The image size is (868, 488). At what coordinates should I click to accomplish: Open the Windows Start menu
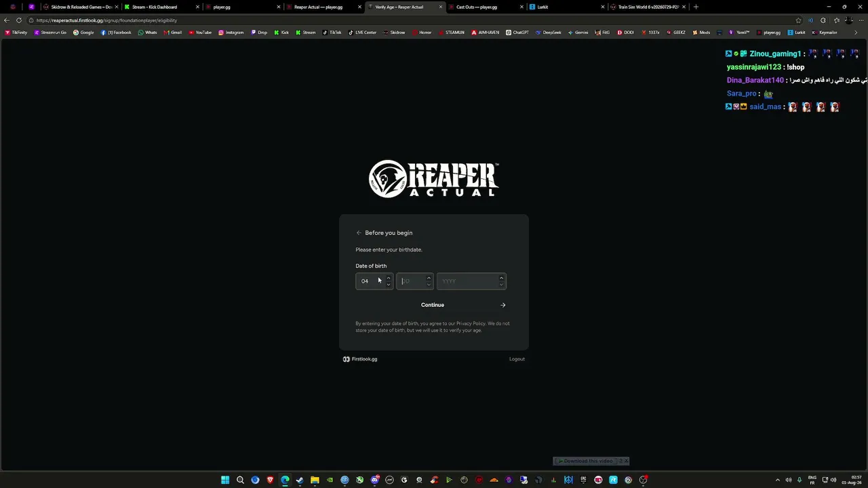(x=225, y=480)
